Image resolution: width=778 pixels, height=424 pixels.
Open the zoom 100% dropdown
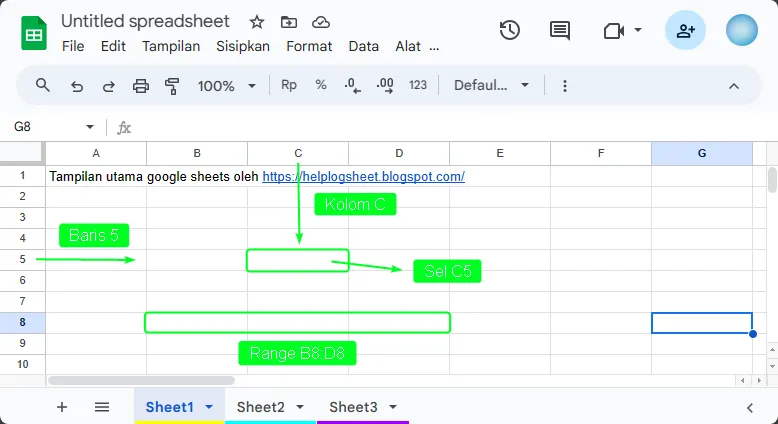coord(227,86)
